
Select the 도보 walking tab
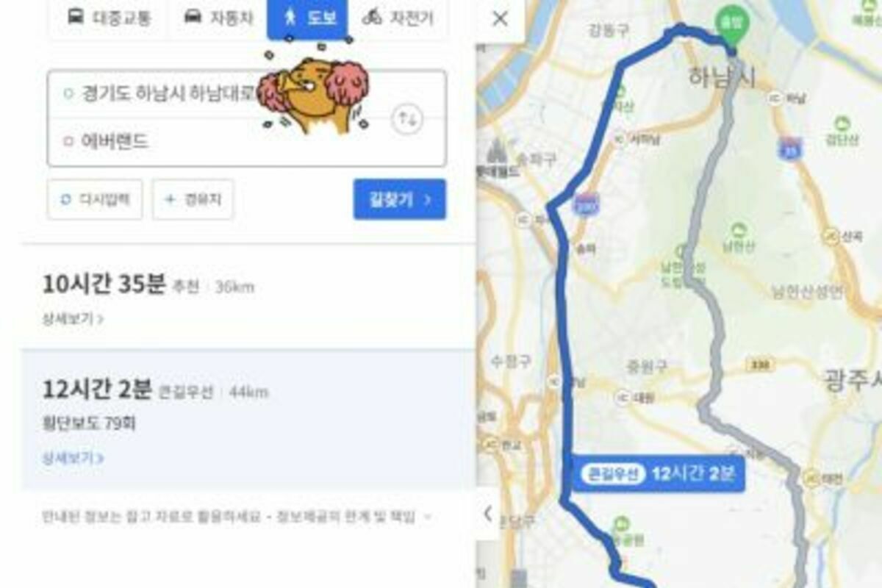[x=307, y=18]
